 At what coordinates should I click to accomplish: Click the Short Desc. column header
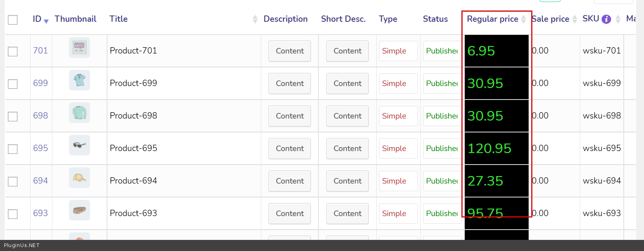[x=343, y=19]
